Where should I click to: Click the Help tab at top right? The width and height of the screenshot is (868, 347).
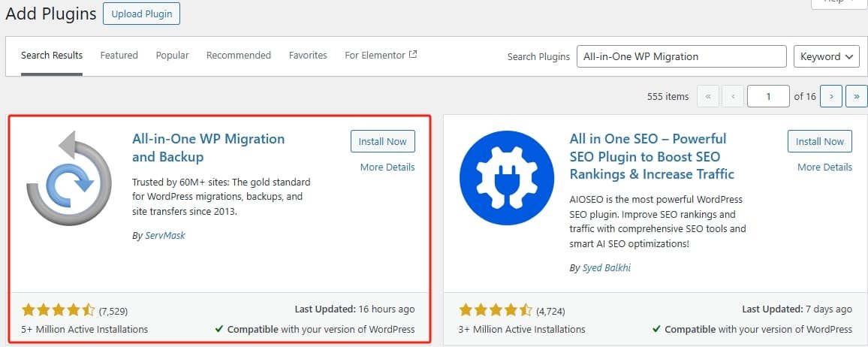click(x=838, y=3)
